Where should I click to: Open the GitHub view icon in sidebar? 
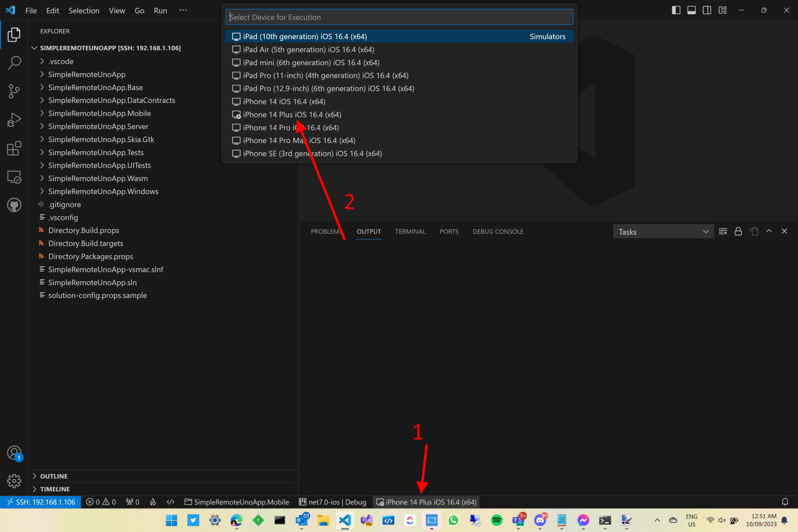click(x=14, y=205)
